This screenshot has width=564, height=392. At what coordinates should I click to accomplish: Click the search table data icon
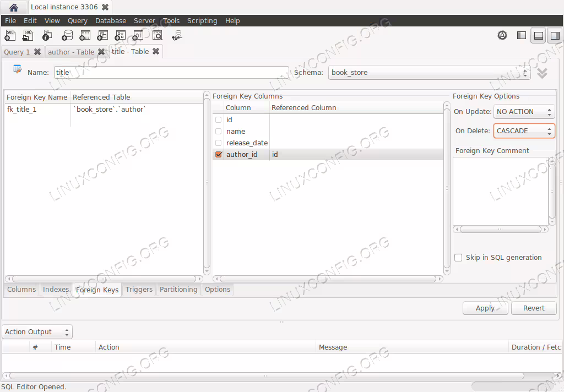click(x=158, y=35)
